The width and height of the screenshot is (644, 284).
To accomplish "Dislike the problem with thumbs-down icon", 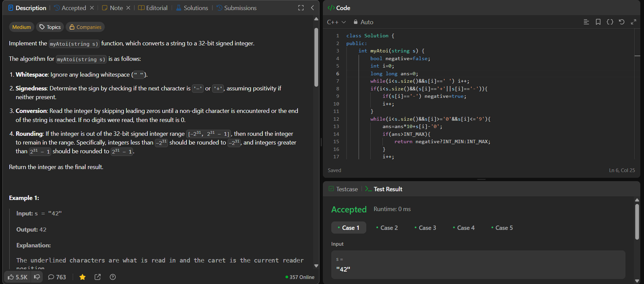I will 37,277.
